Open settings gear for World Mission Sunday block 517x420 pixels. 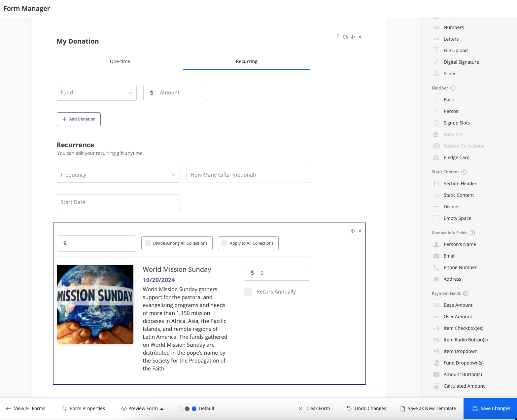click(353, 231)
